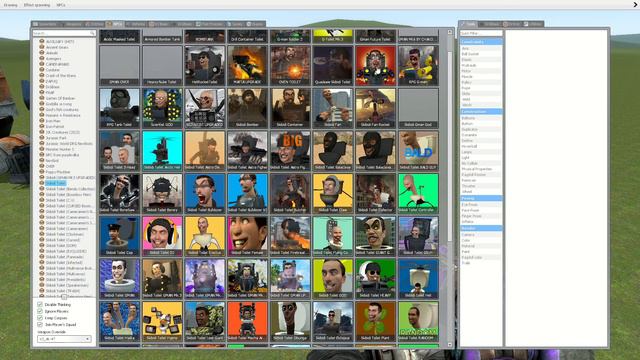Collapse the Constraints tool category
Viewport: 640px width, 360px height.
click(x=481, y=42)
